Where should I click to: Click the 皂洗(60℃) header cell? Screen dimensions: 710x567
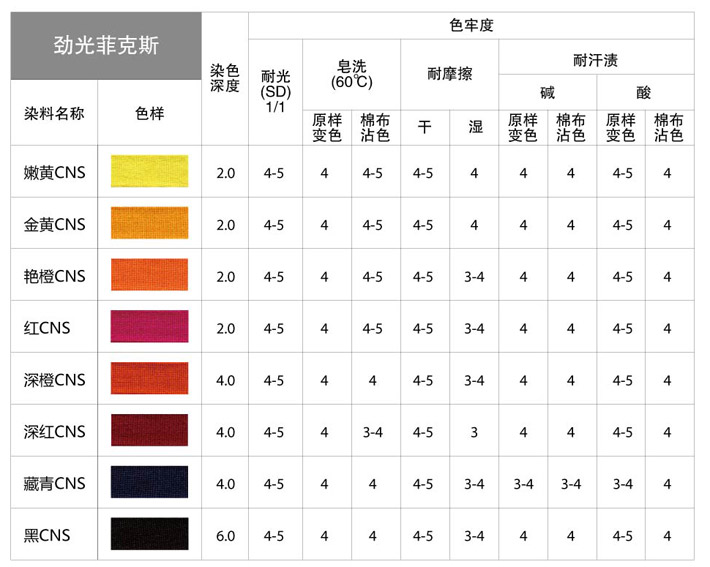(350, 73)
